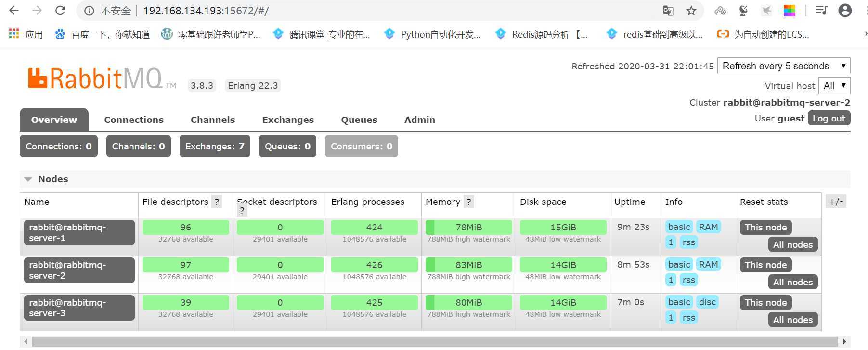The image size is (868, 350).
Task: Open the File descriptors help question mark
Action: [x=217, y=202]
